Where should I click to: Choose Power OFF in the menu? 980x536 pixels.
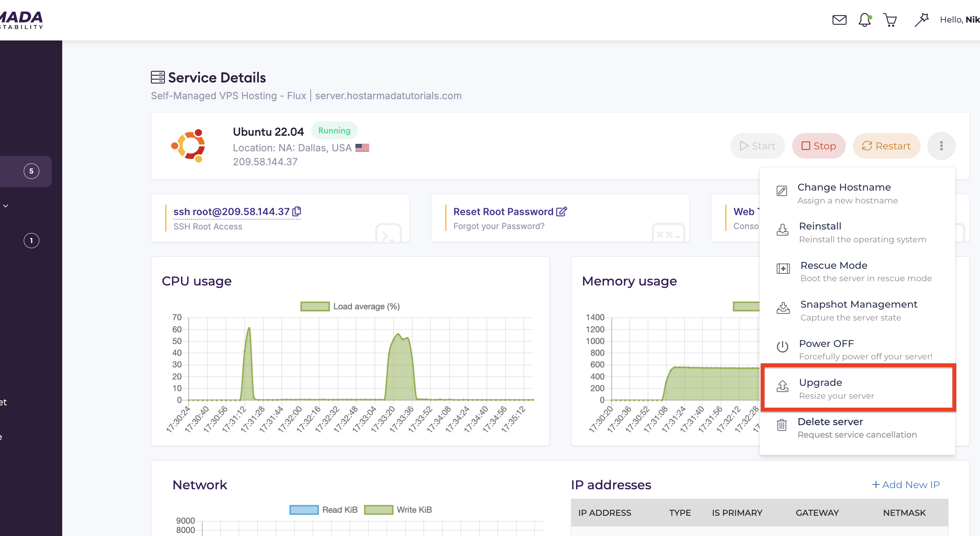pyautogui.click(x=857, y=349)
